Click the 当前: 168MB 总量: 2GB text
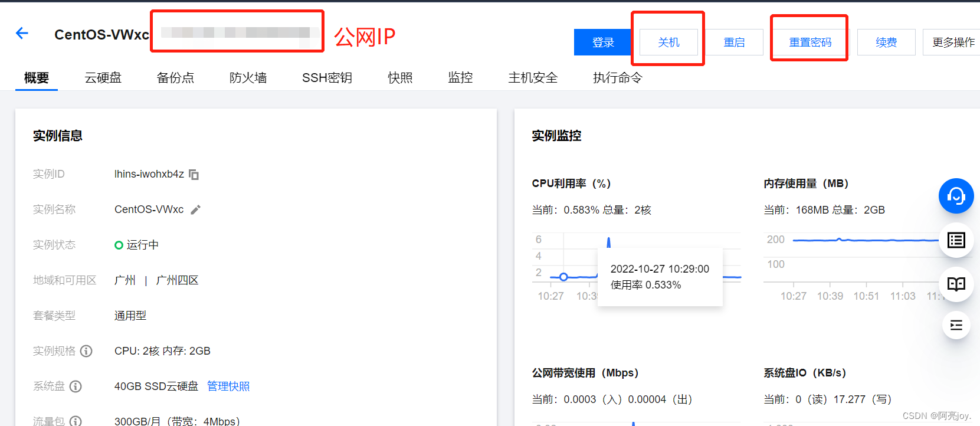The image size is (980, 426). (824, 210)
